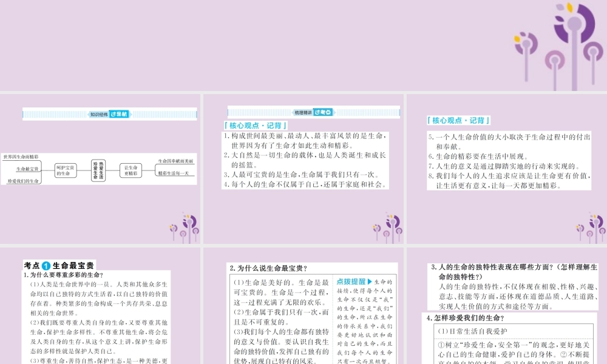Select paragraph (2)我们既要尊重人类自身的生命

(99, 337)
